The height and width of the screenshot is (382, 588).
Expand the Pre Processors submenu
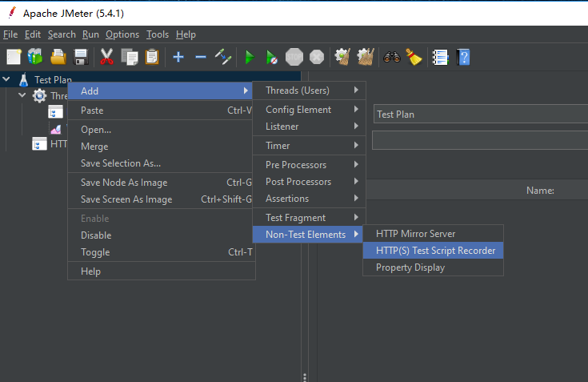pyautogui.click(x=309, y=165)
